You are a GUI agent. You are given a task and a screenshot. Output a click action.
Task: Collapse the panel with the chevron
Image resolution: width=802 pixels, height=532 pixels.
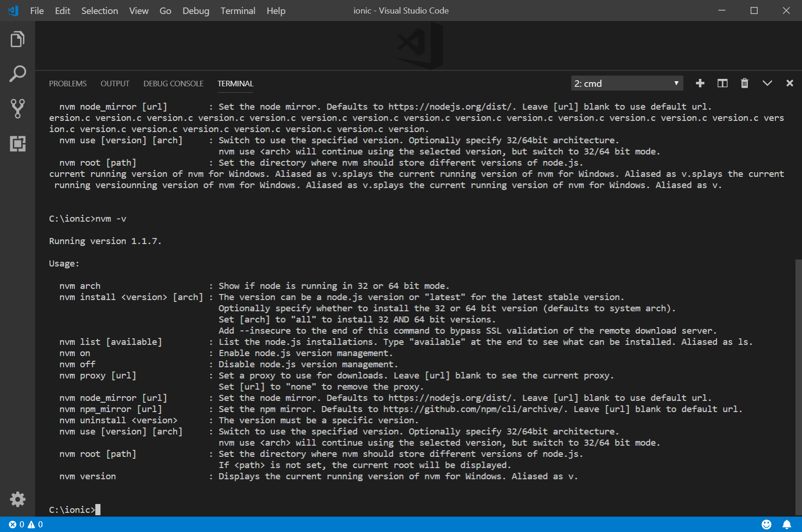click(767, 83)
